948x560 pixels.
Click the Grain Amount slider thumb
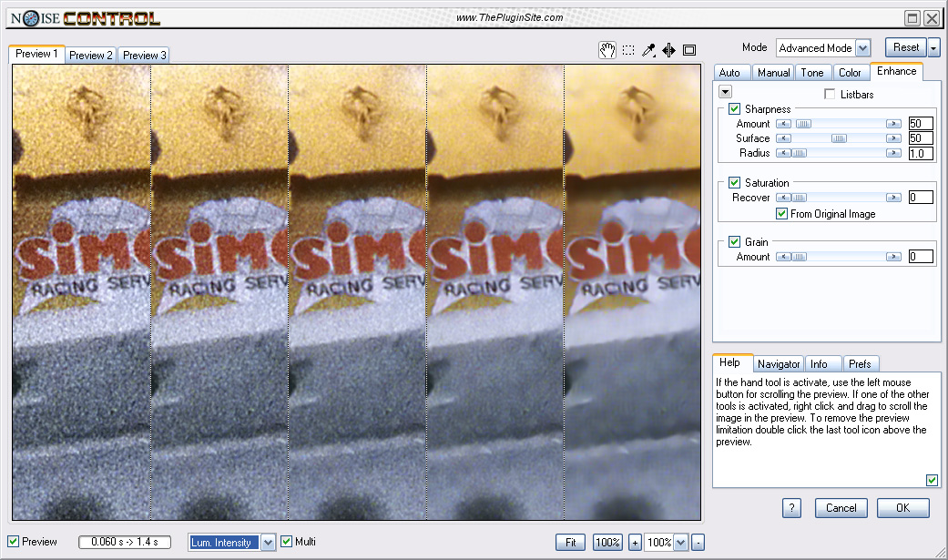(800, 257)
